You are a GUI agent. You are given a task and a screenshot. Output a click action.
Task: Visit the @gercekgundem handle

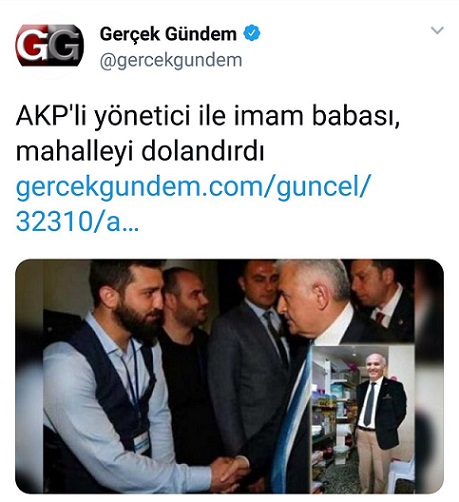171,60
